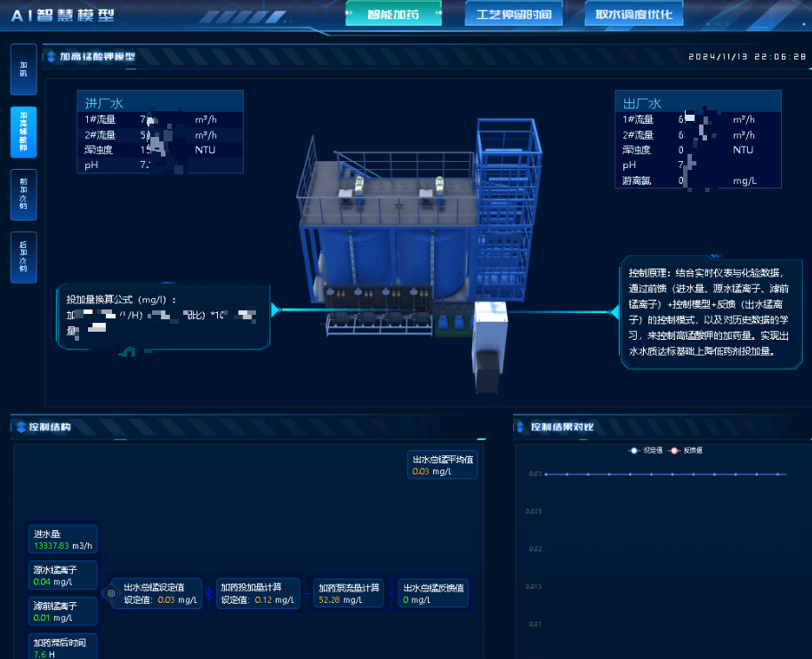Click the 出水总锰平均值 box

445,465
